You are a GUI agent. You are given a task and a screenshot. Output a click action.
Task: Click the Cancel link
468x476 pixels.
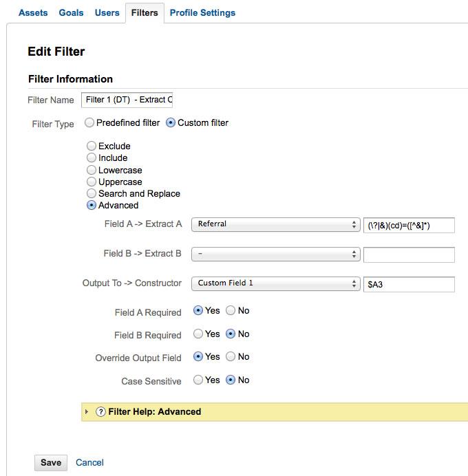pyautogui.click(x=89, y=462)
